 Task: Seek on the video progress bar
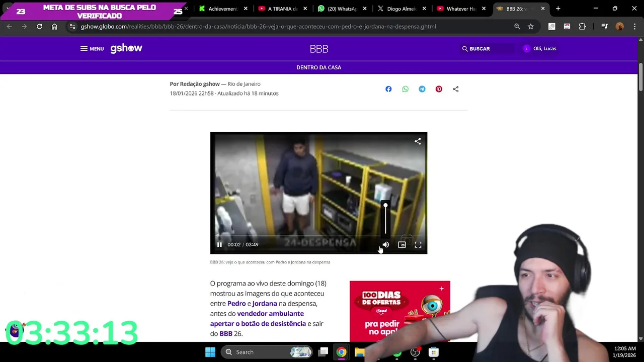[318, 235]
